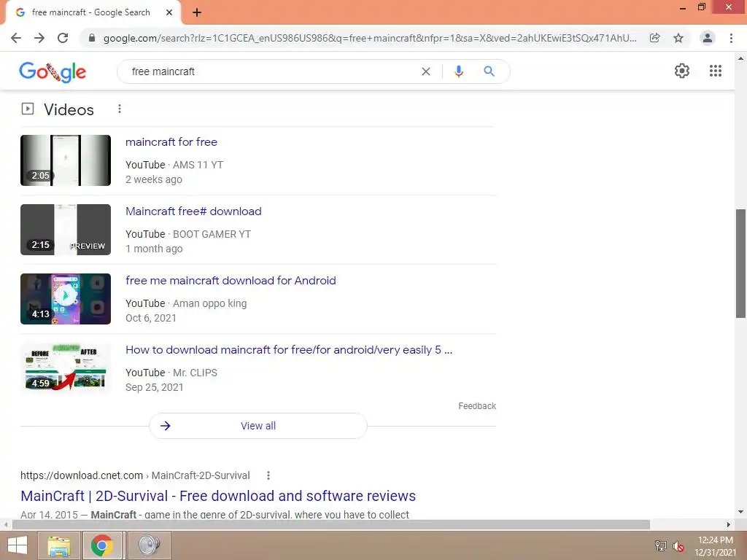
Task: Go back to the previous page
Action: tap(16, 38)
